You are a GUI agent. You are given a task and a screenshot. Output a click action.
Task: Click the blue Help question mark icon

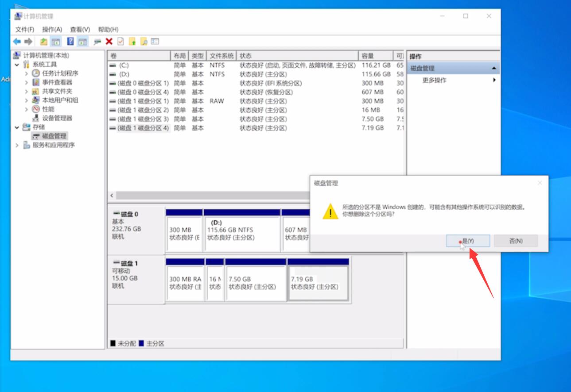click(x=70, y=42)
